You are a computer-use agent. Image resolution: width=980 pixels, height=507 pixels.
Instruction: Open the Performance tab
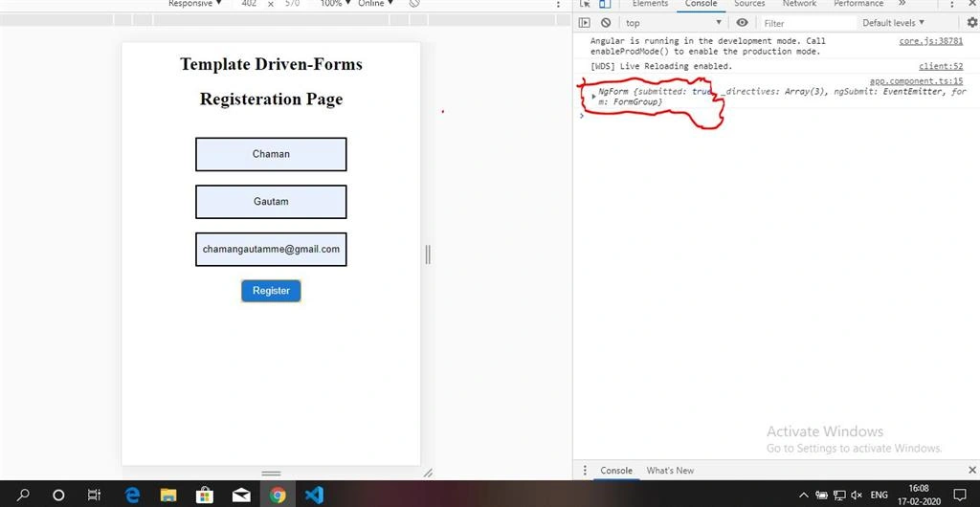click(858, 4)
